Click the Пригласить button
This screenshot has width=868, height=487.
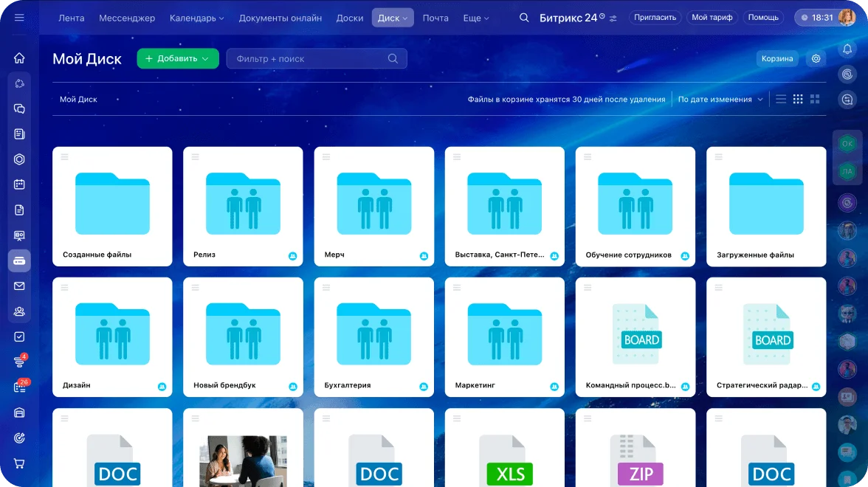[x=655, y=18]
